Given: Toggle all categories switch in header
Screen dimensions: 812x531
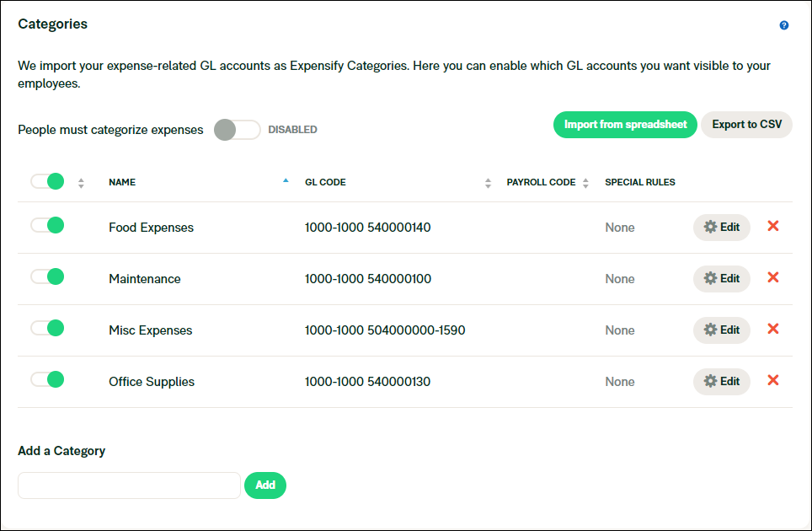Looking at the screenshot, I should pos(47,181).
